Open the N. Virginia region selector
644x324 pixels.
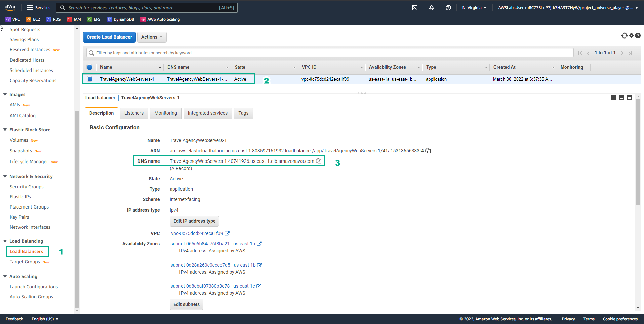474,8
